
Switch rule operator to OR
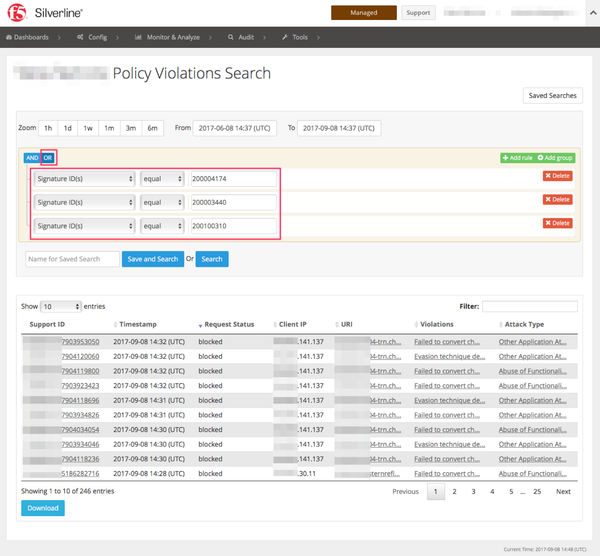point(47,157)
